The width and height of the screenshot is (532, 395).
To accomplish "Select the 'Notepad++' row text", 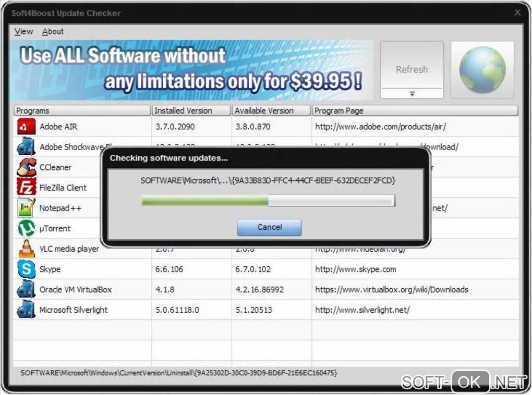I will (61, 208).
